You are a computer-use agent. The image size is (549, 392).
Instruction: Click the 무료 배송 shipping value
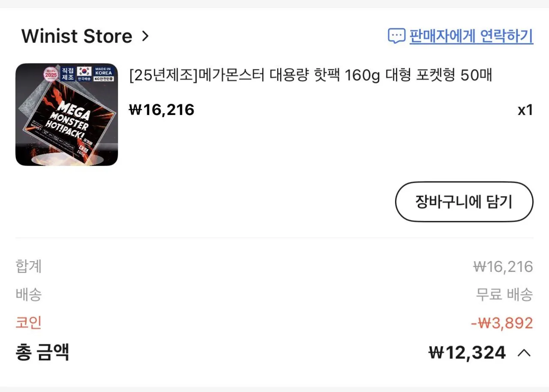point(504,295)
